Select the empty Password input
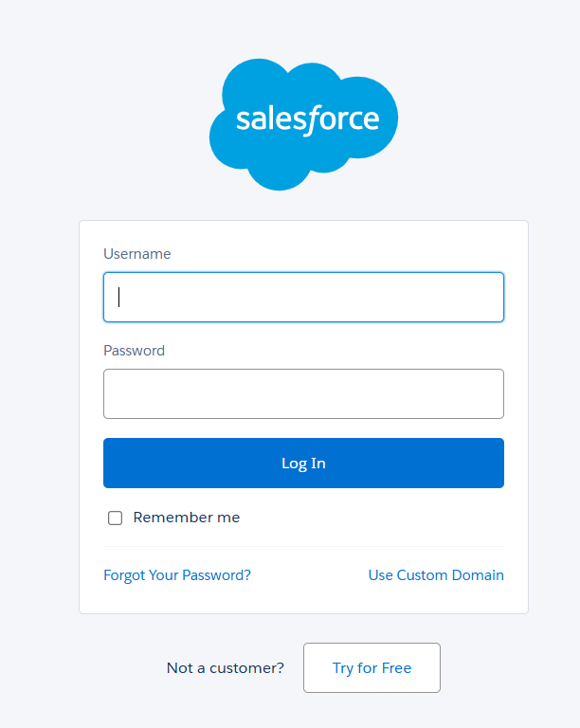Screen dimensions: 580x728 point(303,393)
